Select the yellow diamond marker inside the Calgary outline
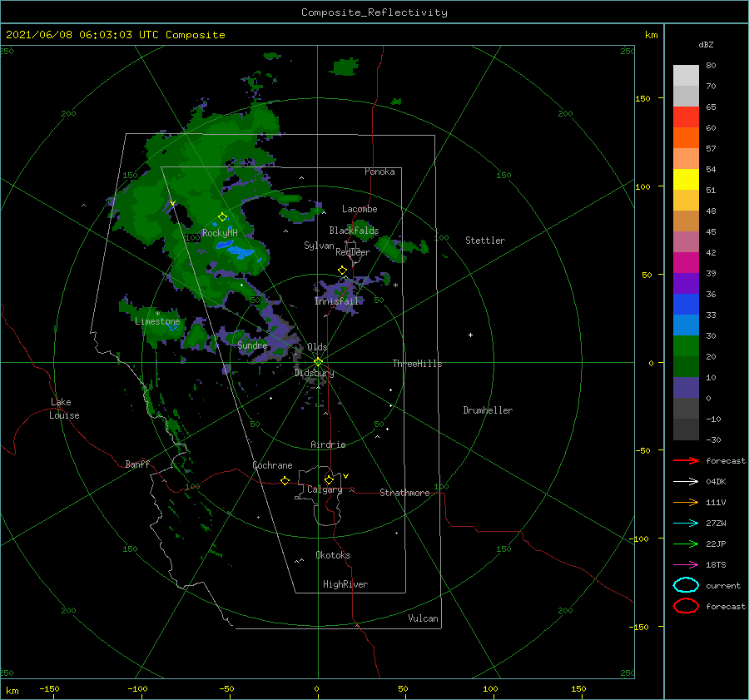 coord(329,479)
